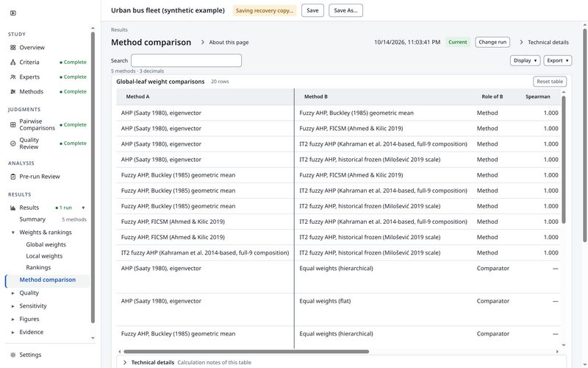Click the Settings gear icon
588x368 pixels.
(13, 355)
